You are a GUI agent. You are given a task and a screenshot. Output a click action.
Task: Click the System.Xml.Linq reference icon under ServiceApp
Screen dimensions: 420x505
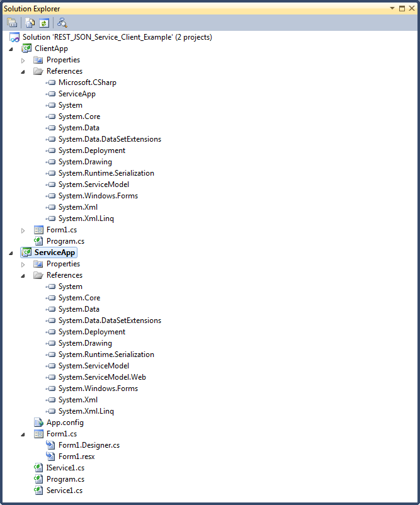click(x=50, y=411)
